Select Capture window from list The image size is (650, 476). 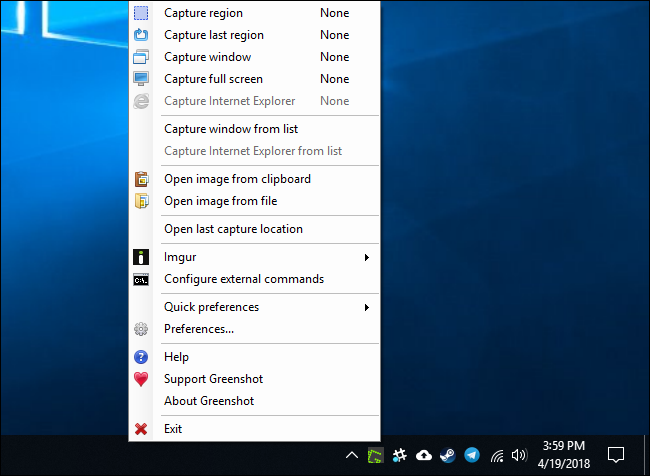[x=231, y=129]
